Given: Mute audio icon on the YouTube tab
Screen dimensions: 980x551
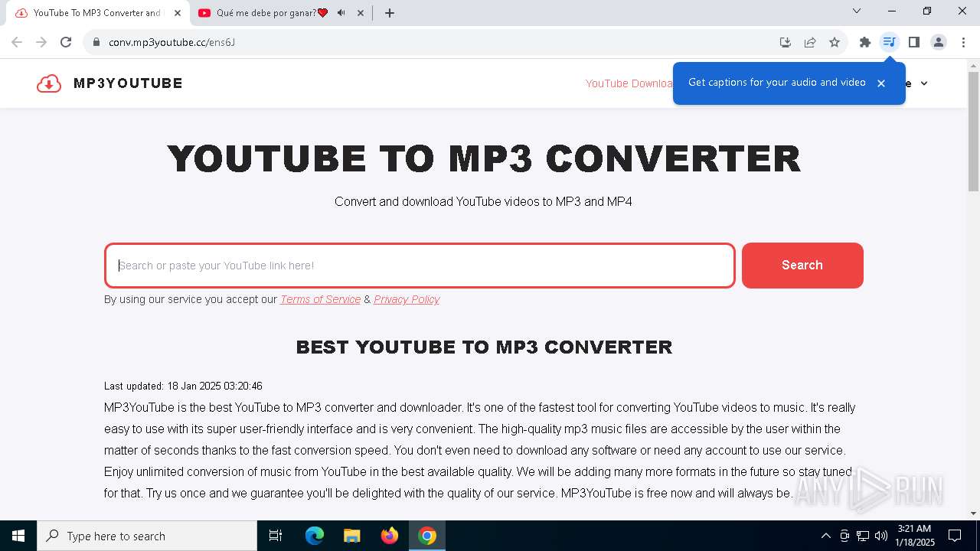Looking at the screenshot, I should point(341,13).
